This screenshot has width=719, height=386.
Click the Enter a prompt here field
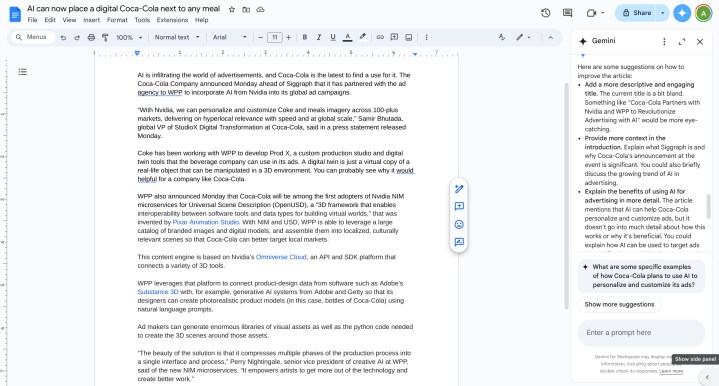click(x=641, y=332)
